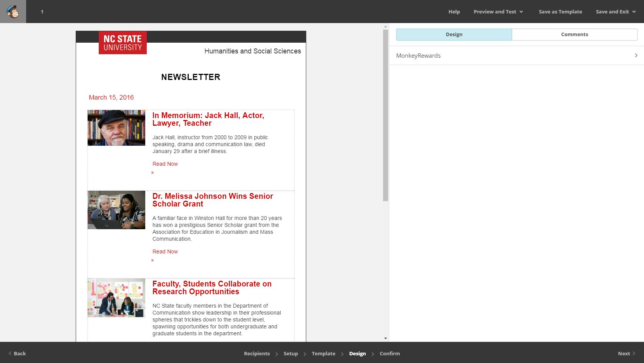Click the NC State University logo
The width and height of the screenshot is (644, 363).
[x=123, y=43]
